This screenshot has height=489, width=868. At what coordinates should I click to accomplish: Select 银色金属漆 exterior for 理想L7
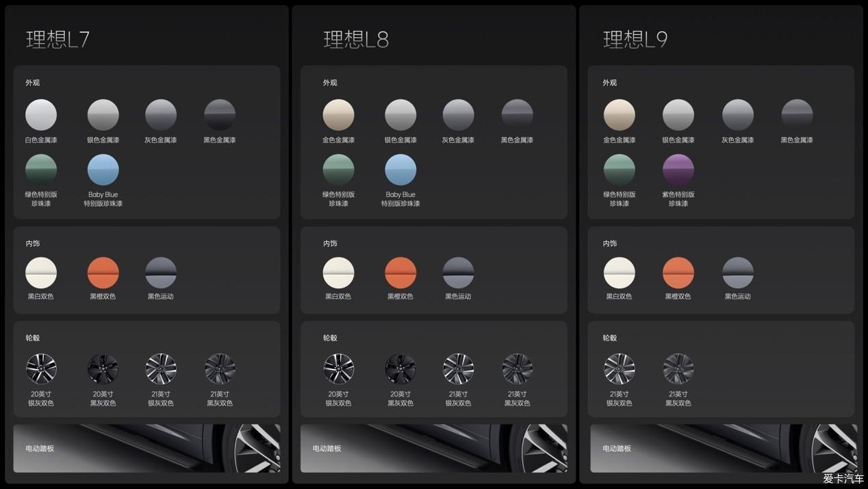pyautogui.click(x=103, y=114)
